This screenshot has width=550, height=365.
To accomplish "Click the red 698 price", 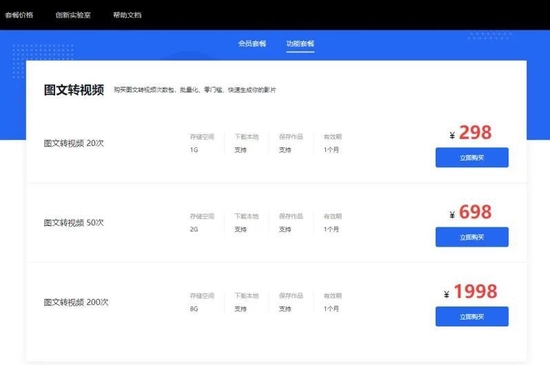I will 475,212.
